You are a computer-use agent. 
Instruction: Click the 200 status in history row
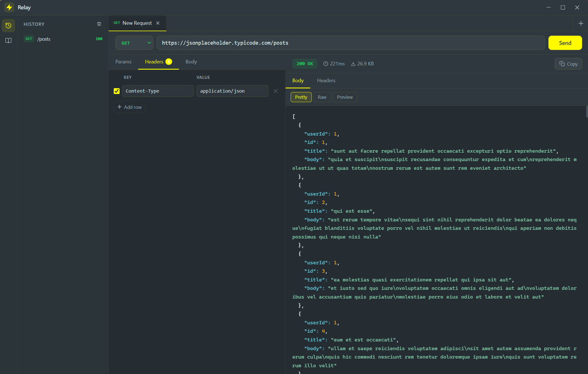tap(99, 39)
